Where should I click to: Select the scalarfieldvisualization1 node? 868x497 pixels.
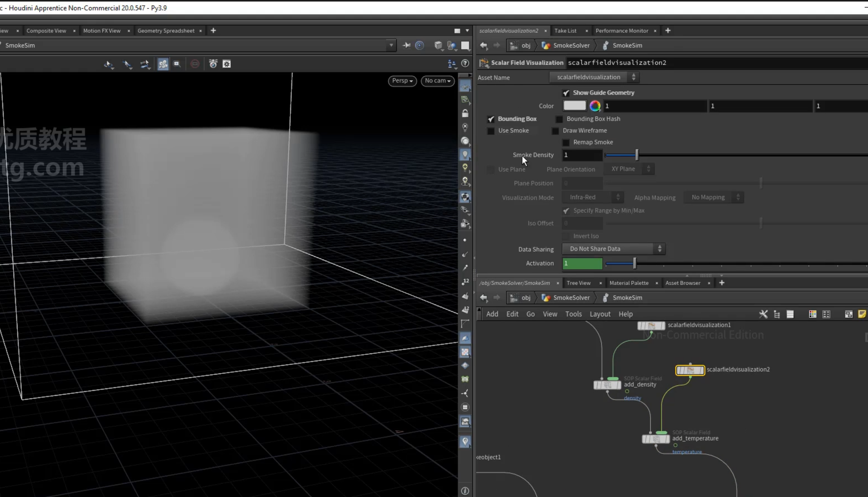coord(651,326)
